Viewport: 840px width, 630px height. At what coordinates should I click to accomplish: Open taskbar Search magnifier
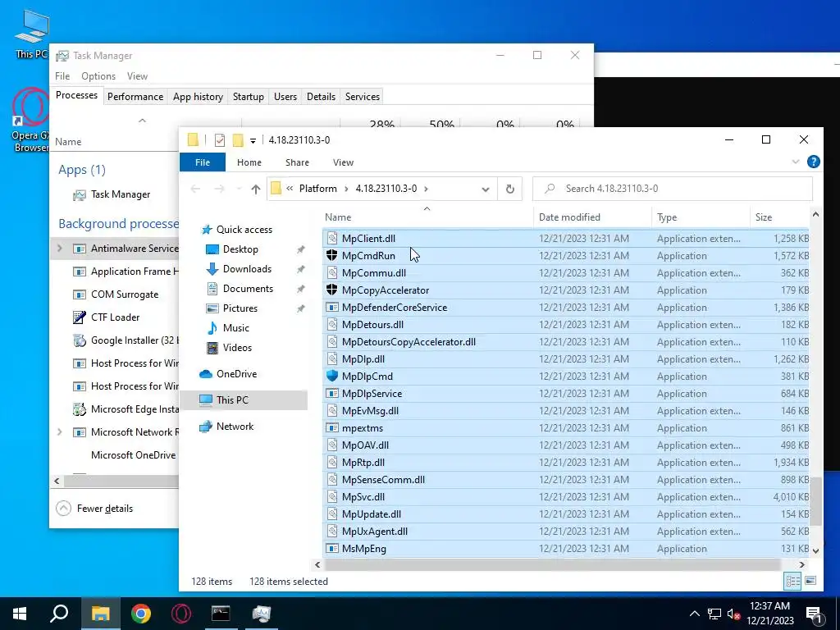(59, 614)
